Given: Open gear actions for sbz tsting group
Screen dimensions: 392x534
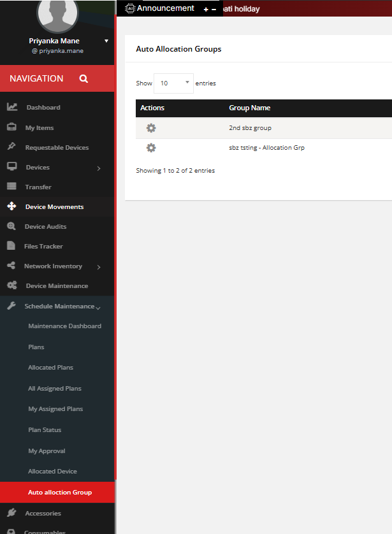Looking at the screenshot, I should pos(151,148).
